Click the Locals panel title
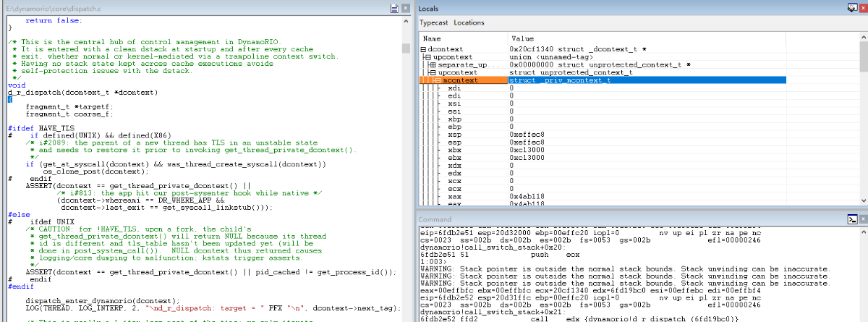This screenshot has height=322, width=868. [430, 7]
